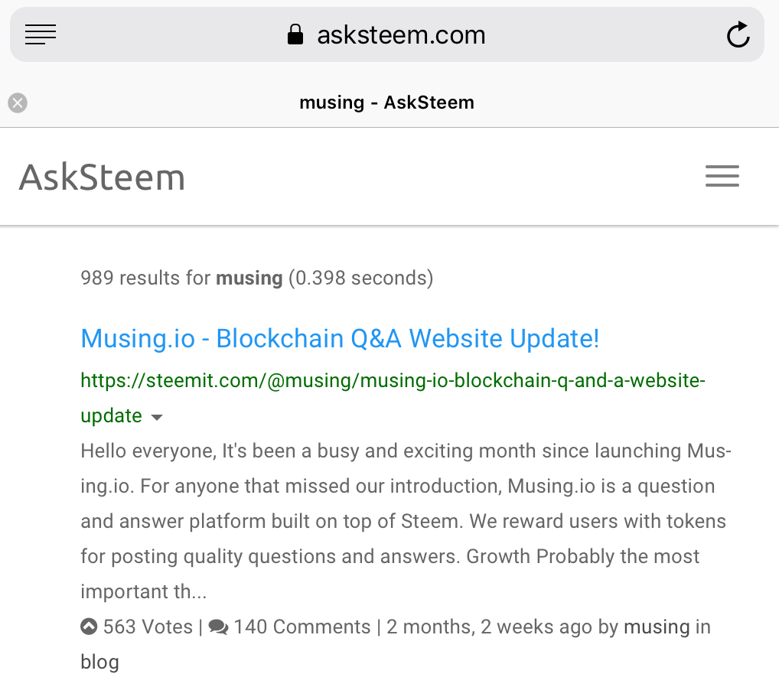779x700 pixels.
Task: Expand the dropdown caret after the URL
Action: (x=157, y=417)
